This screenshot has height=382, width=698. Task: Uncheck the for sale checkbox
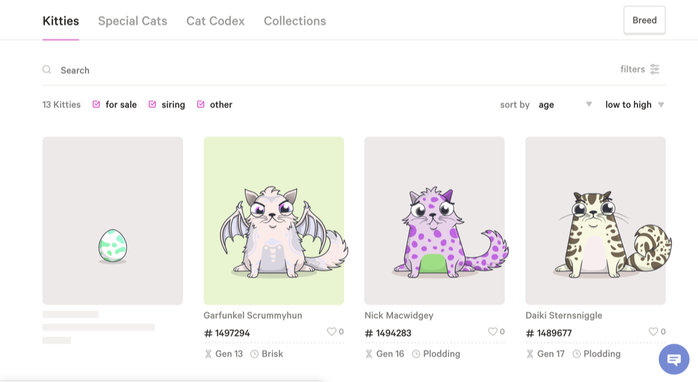click(x=96, y=104)
